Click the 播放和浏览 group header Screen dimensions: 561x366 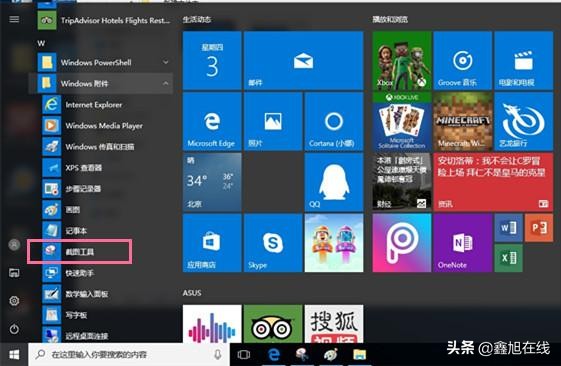click(x=390, y=19)
